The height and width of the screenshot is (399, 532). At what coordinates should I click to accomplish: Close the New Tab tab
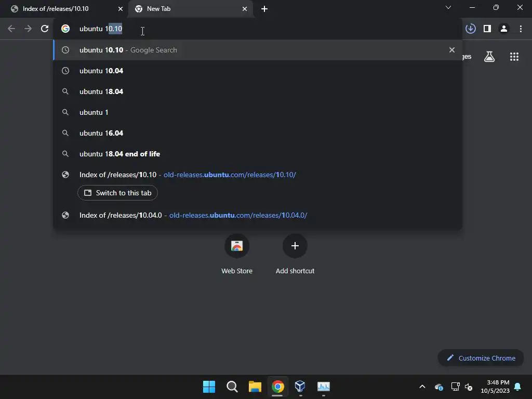(245, 9)
